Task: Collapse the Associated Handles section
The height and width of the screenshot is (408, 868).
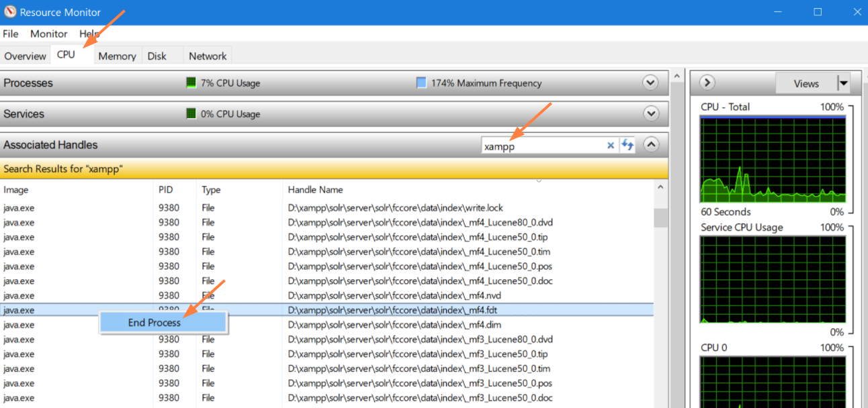Action: [x=650, y=144]
